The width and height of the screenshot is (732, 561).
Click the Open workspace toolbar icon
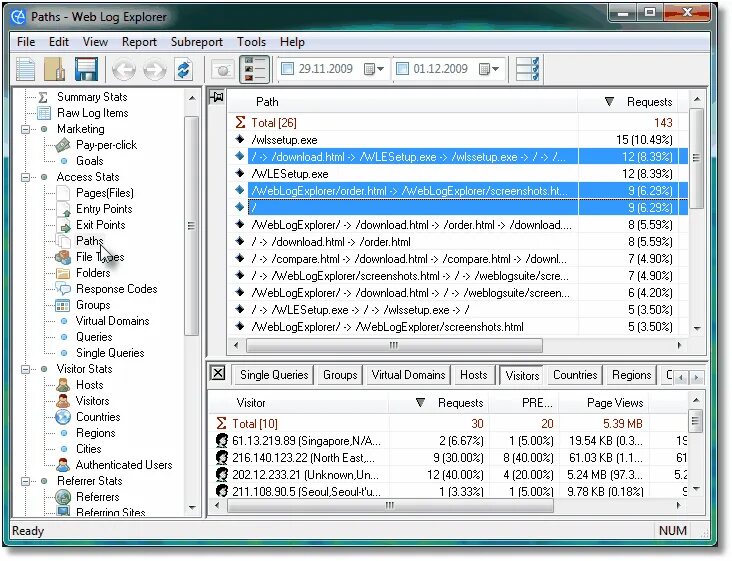tap(55, 69)
